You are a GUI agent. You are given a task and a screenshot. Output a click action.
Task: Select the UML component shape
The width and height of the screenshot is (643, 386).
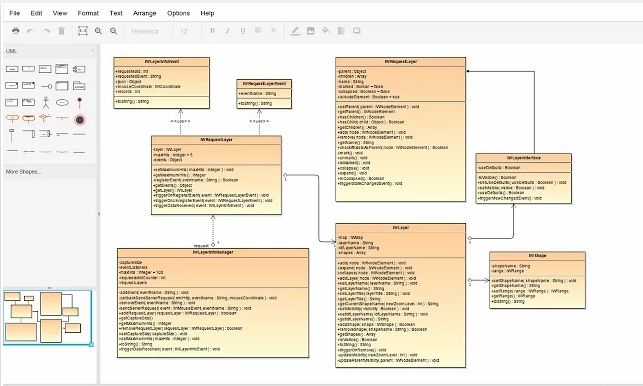click(x=79, y=69)
